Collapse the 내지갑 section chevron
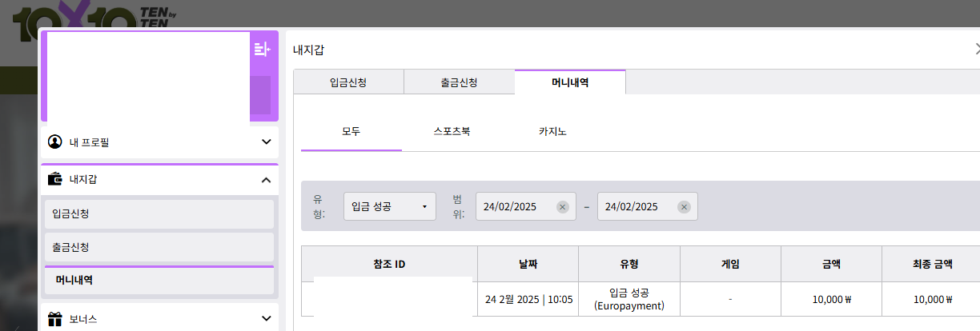 (x=266, y=180)
